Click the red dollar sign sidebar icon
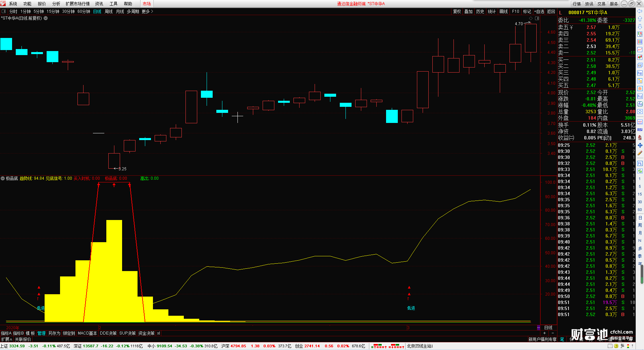Viewport: 644px width, 350px height. coord(640,137)
